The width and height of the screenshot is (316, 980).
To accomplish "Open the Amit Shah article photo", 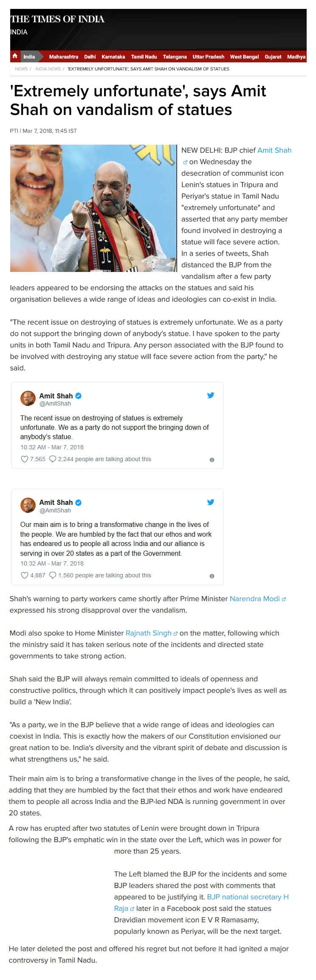I will click(x=93, y=208).
